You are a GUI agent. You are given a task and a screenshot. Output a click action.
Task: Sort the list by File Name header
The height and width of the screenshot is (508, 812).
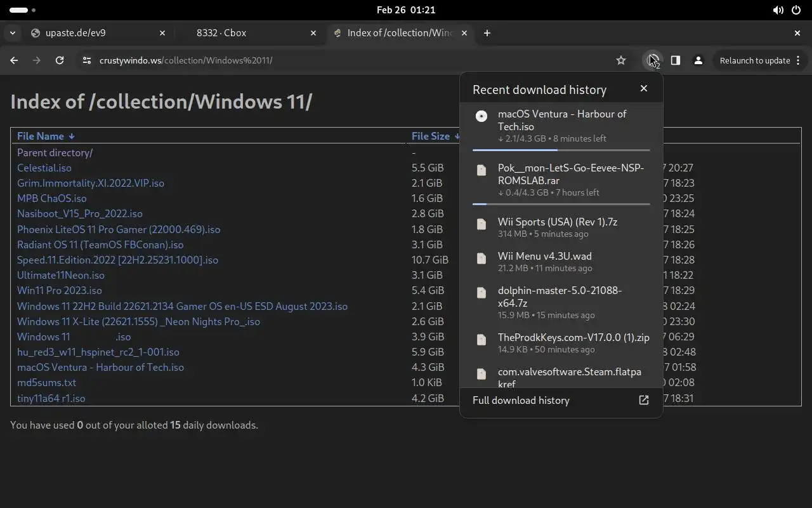pyautogui.click(x=46, y=136)
